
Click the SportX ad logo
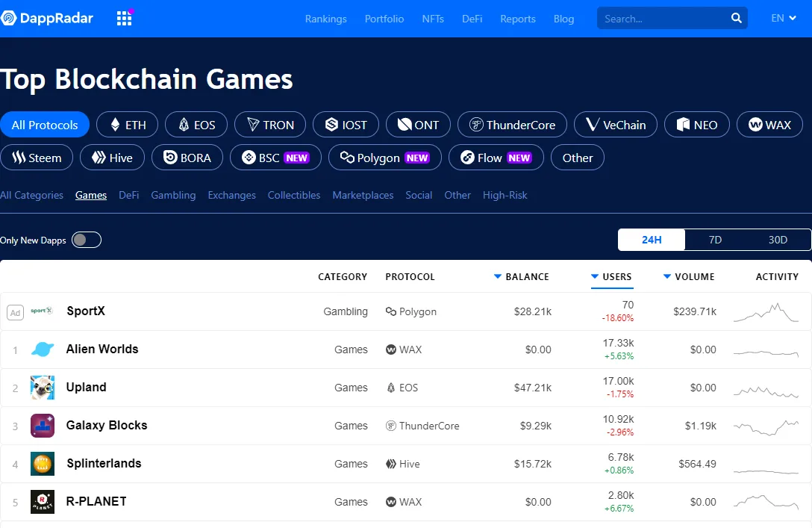[x=42, y=311]
